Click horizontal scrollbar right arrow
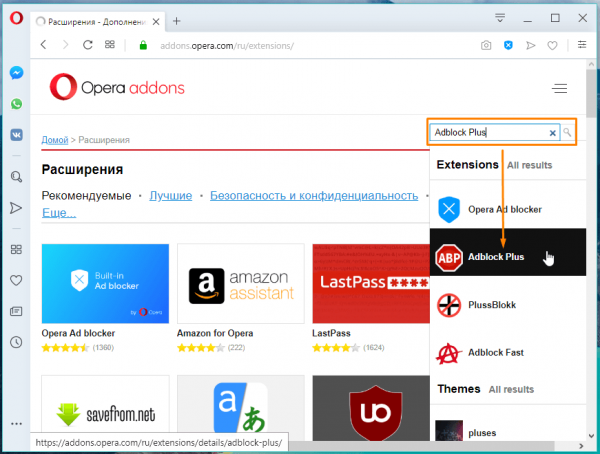Screen dimensions: 600x454 pos(581,446)
